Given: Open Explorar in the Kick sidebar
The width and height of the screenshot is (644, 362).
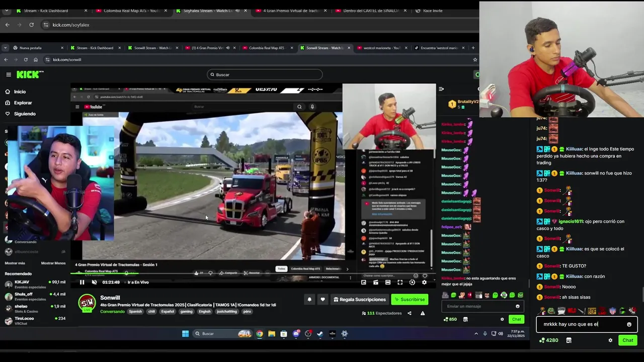Looking at the screenshot, I should tap(18, 103).
